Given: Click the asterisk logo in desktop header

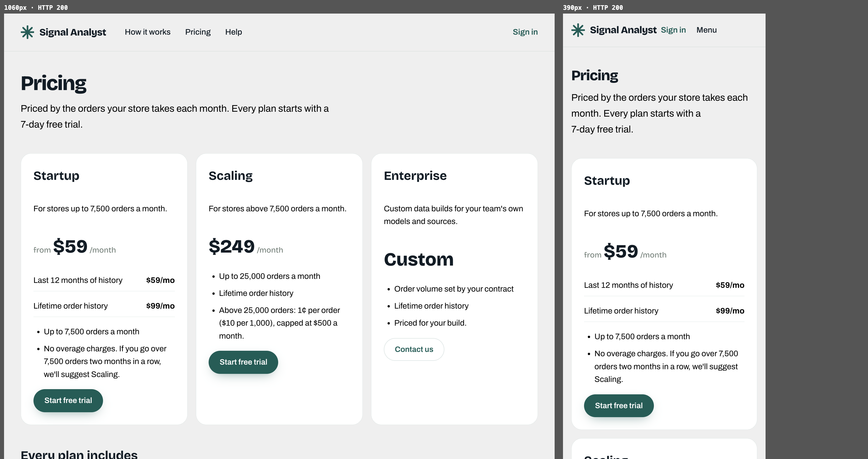Looking at the screenshot, I should pos(27,32).
